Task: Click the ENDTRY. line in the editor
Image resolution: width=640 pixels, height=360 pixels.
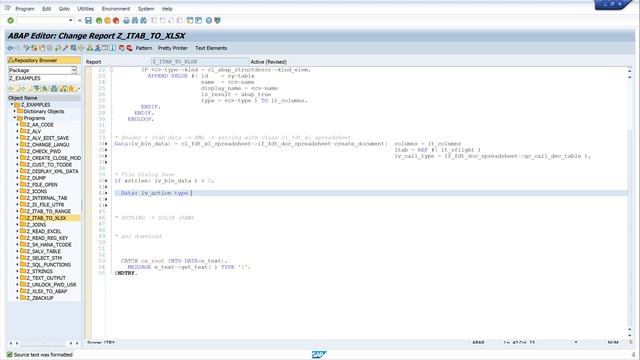Action: (x=126, y=273)
